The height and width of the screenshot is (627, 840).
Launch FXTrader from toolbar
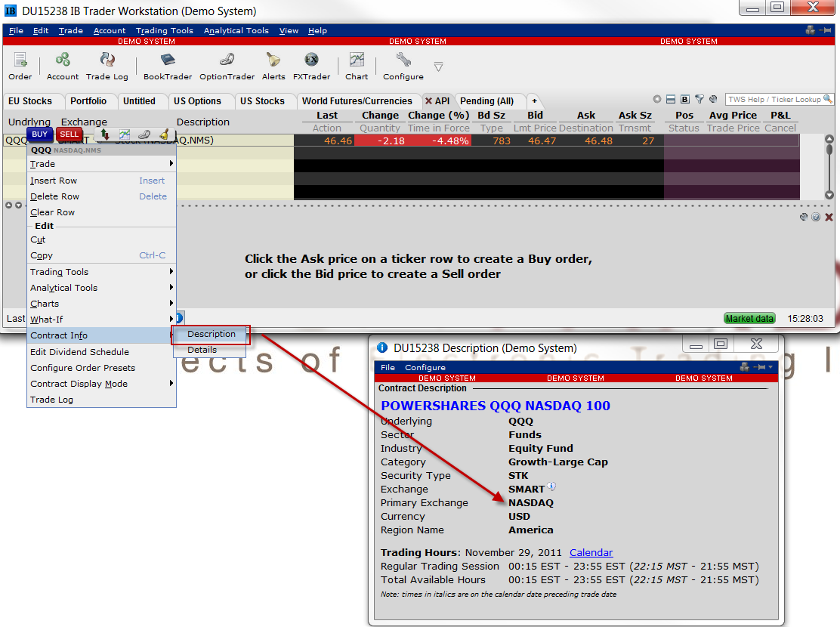[312, 66]
